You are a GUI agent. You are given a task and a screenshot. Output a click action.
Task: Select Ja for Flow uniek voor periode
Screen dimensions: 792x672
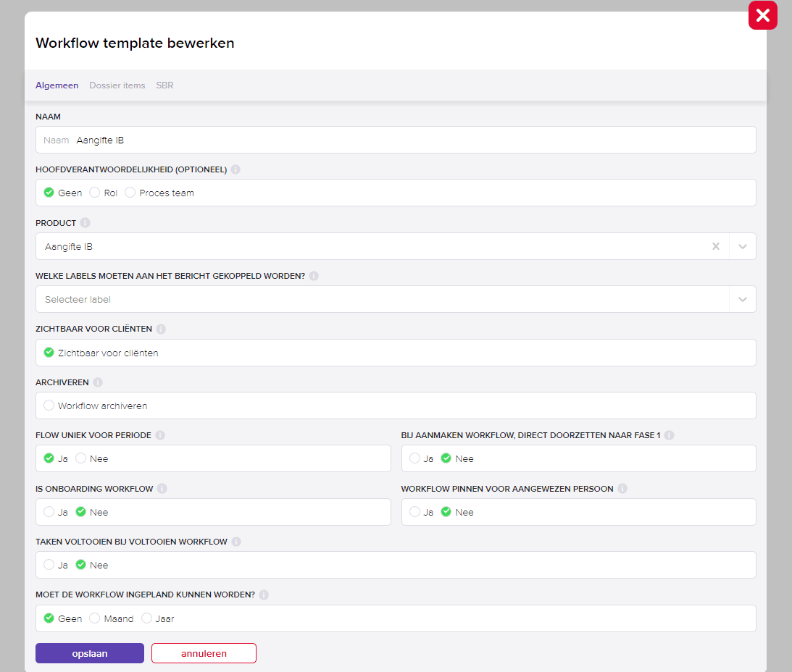pos(49,458)
